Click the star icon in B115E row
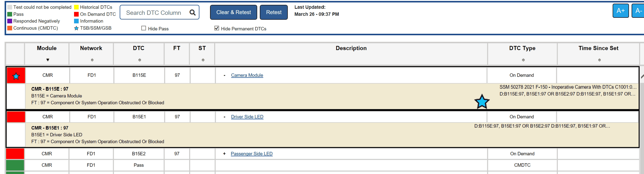The height and width of the screenshot is (174, 644). point(16,76)
